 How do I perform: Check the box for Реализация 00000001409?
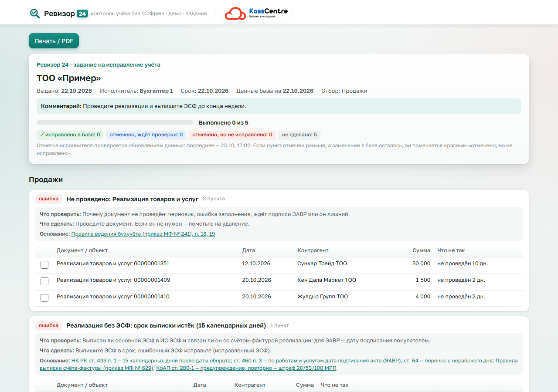[x=44, y=281]
